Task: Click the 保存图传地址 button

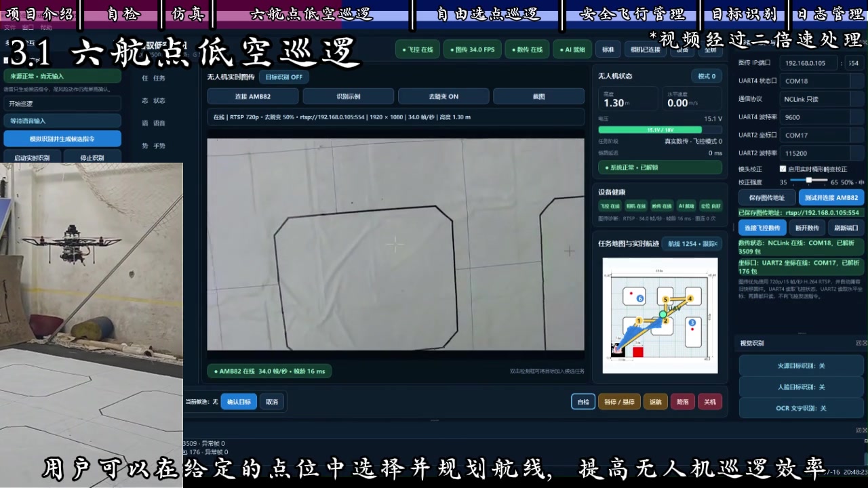Action: (x=767, y=198)
